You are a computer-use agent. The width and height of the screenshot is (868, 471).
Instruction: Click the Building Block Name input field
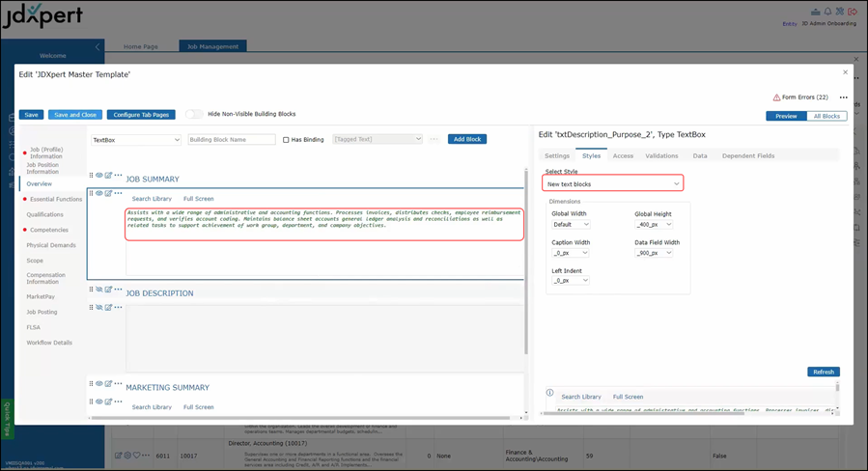(x=232, y=140)
